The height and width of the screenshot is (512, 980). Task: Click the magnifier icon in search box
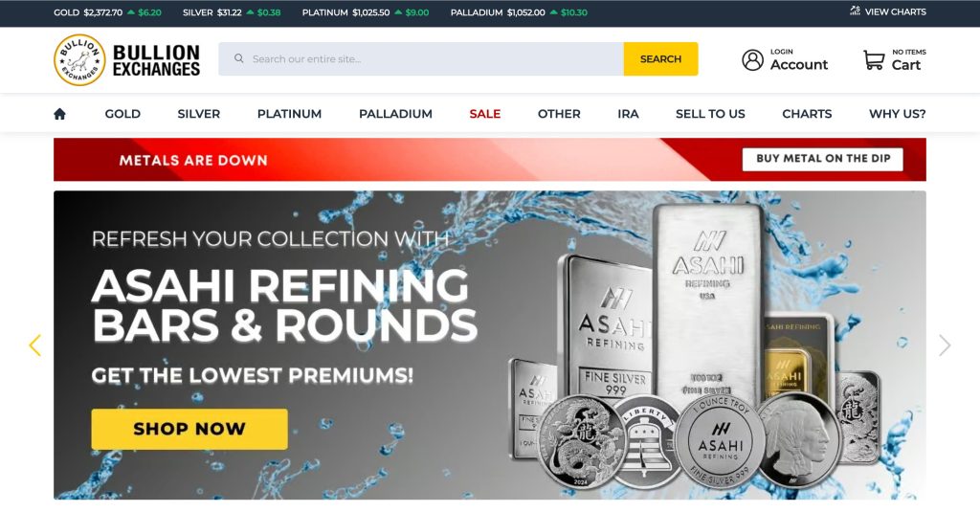point(238,58)
